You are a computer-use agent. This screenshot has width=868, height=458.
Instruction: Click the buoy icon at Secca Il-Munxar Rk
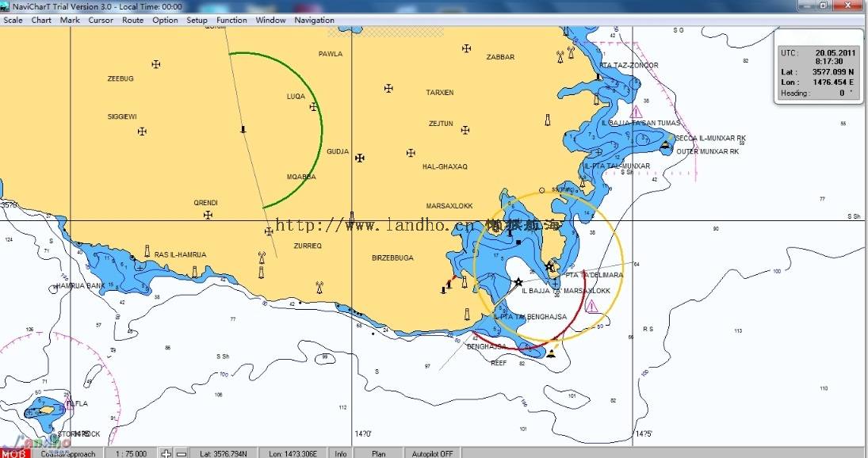point(665,146)
